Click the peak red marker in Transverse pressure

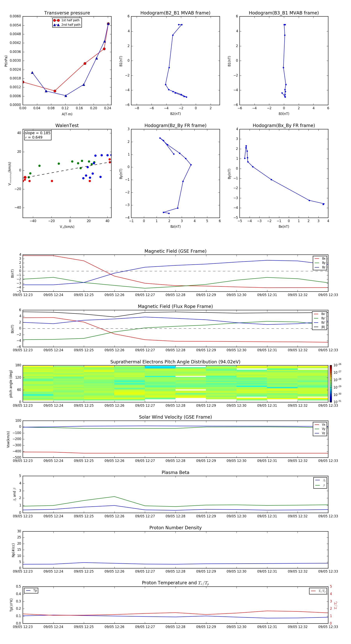108,24
